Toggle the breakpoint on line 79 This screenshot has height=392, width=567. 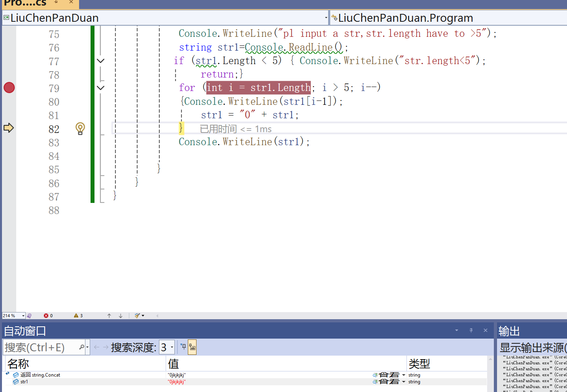point(9,87)
